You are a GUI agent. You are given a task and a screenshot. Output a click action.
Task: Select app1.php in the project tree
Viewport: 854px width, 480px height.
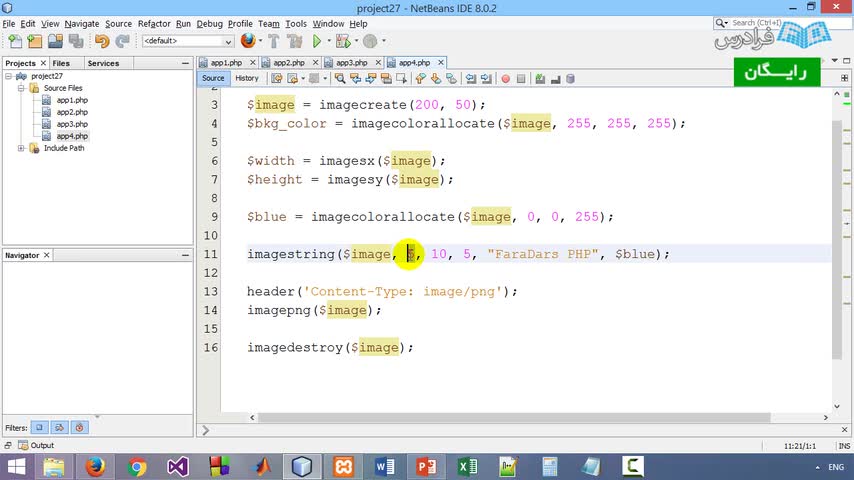pos(72,100)
